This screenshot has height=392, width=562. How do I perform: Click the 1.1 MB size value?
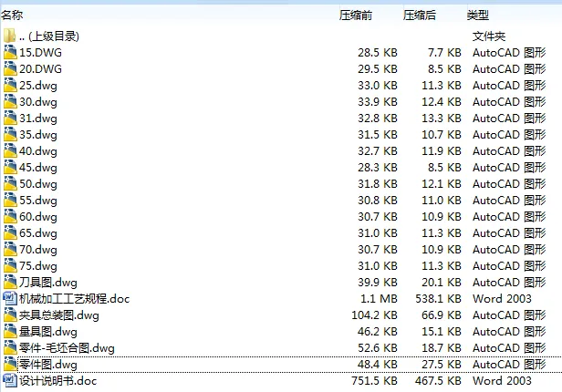pos(380,299)
